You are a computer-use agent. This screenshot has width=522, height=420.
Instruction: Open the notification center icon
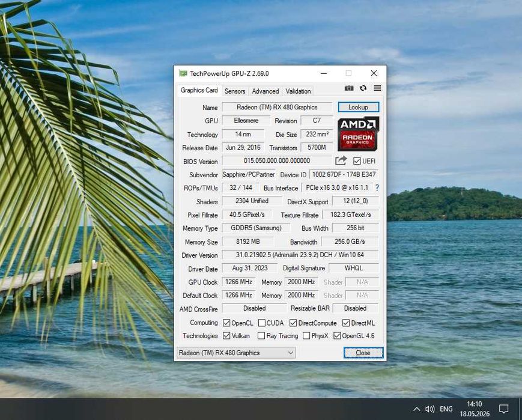503,409
